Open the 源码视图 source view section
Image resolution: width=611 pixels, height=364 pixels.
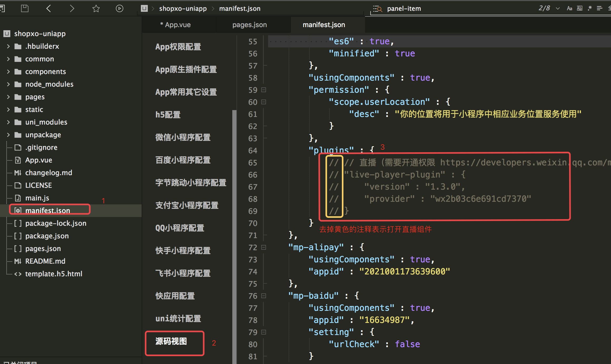coord(171,341)
